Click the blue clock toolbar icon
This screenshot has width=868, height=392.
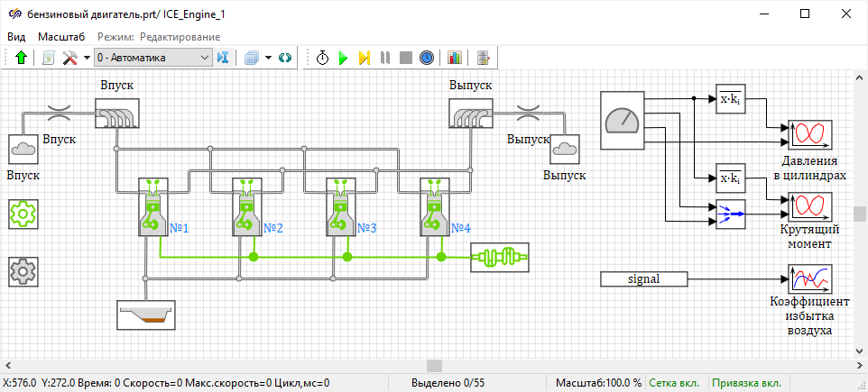427,58
